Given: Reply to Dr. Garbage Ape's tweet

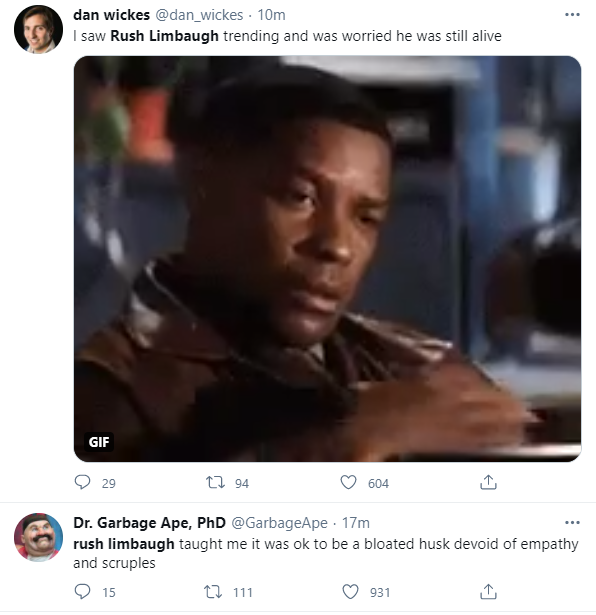Looking at the screenshot, I should point(83,591).
